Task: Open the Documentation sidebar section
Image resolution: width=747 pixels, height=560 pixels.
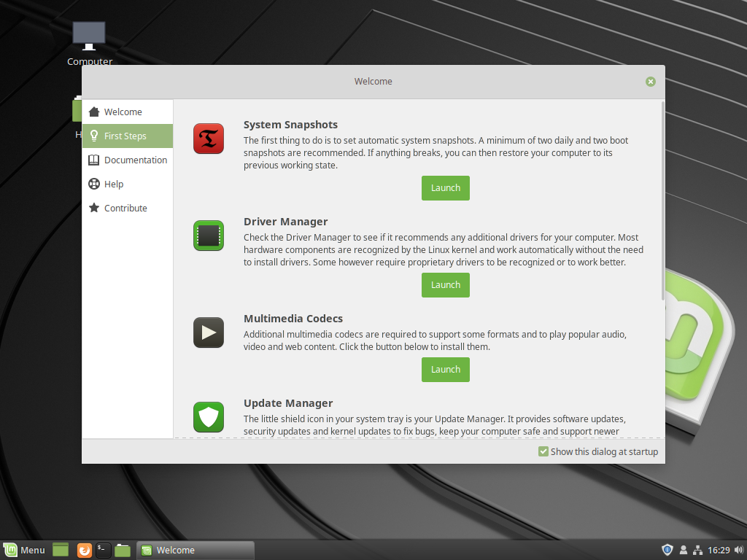Action: coord(128,160)
